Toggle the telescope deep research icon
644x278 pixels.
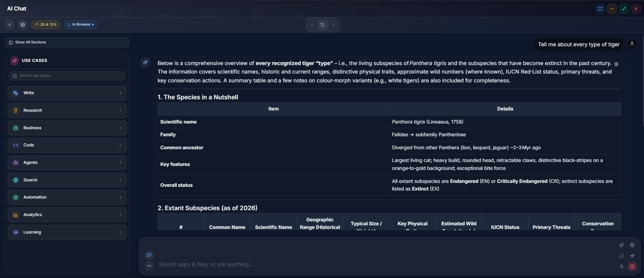(x=632, y=256)
